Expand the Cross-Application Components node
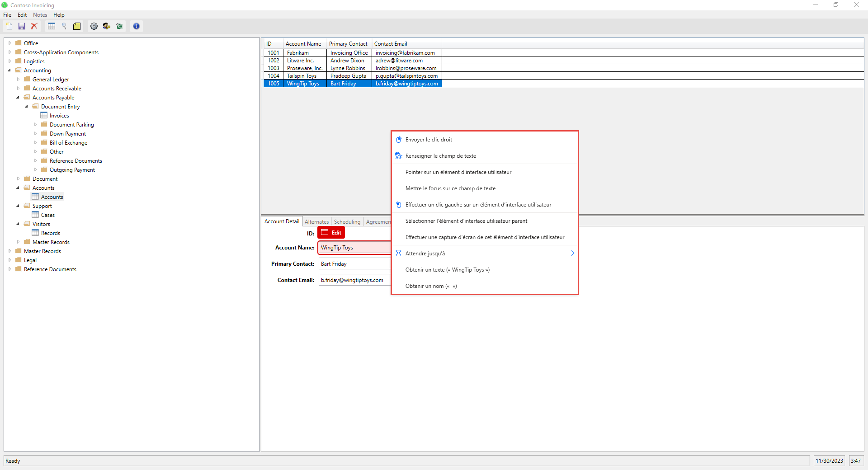 [x=9, y=52]
